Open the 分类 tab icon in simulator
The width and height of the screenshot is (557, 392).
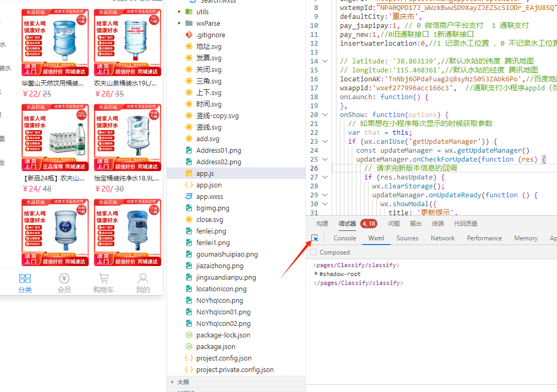pos(25,278)
